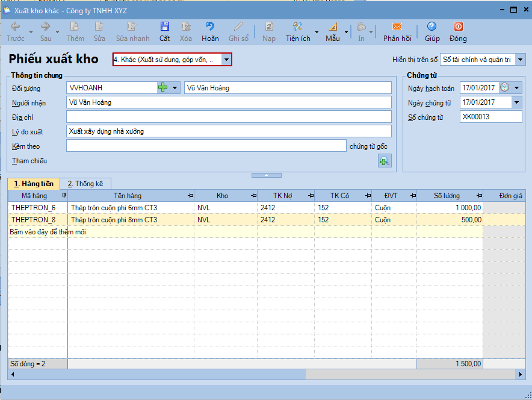Expand the export type dropdown

[226, 60]
